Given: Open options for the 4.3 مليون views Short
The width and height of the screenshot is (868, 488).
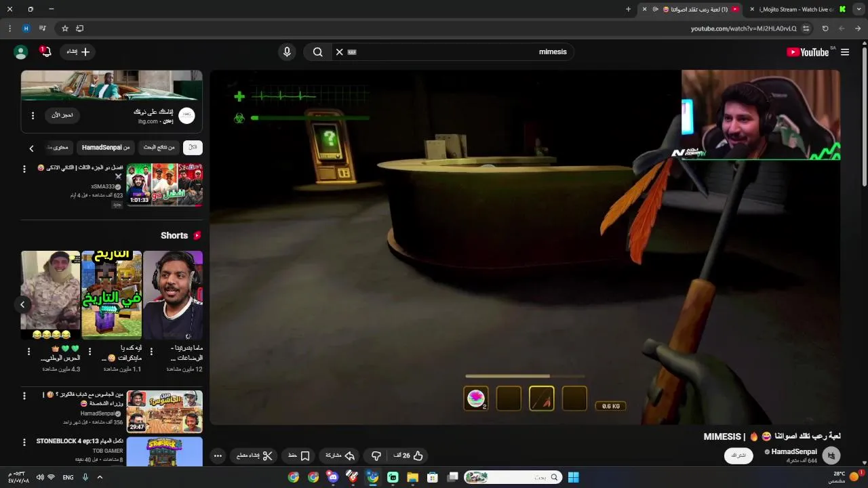Looking at the screenshot, I should (28, 352).
